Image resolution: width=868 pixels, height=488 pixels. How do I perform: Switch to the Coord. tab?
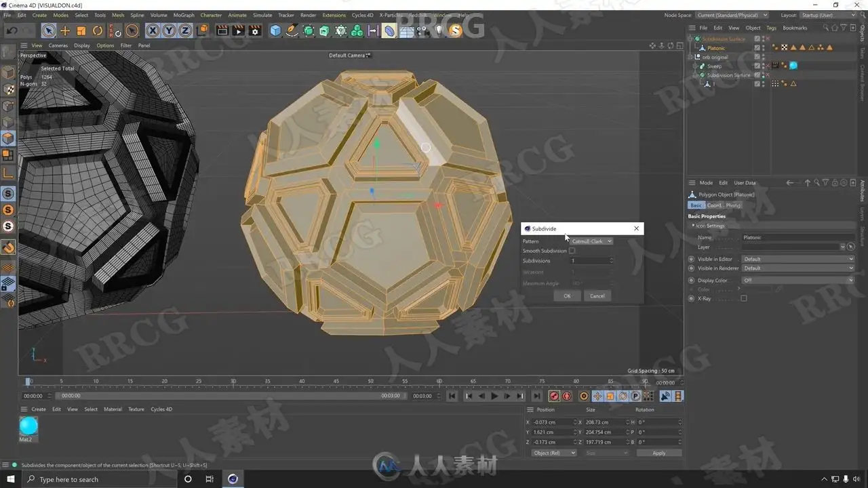pyautogui.click(x=715, y=205)
